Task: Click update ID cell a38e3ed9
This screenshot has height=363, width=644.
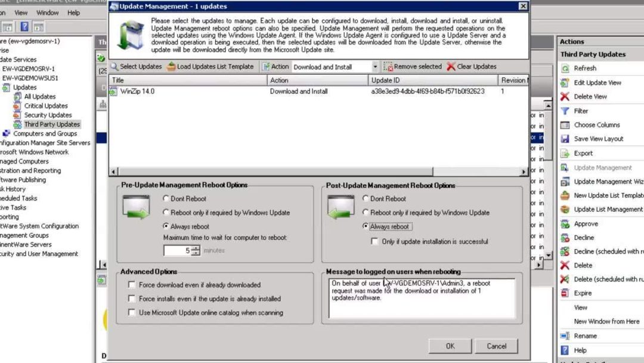Action: [x=428, y=91]
